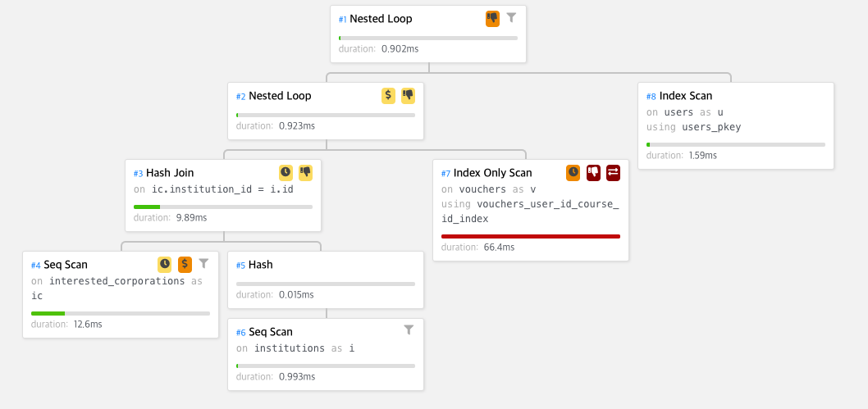Click the dark red swap-arrows badge on node #7

pos(614,172)
